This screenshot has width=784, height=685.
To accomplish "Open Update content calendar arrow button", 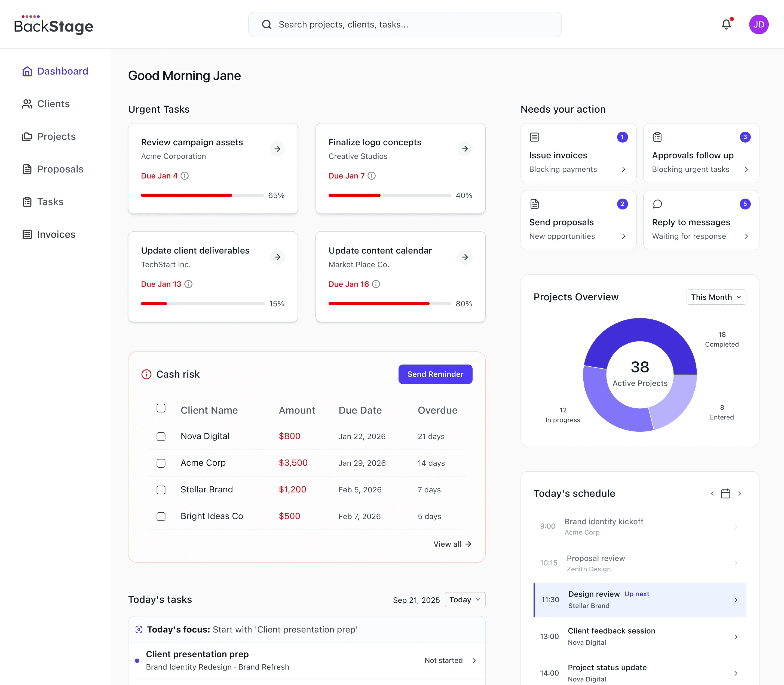I will (x=465, y=257).
